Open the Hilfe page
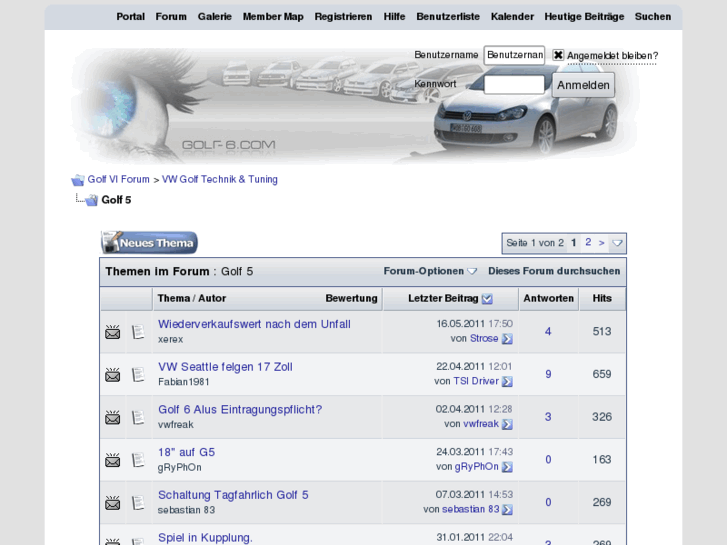Image resolution: width=727 pixels, height=545 pixels. pos(394,17)
